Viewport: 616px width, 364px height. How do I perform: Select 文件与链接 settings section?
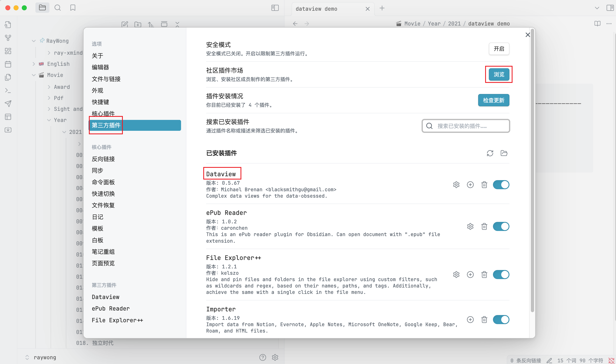(106, 79)
